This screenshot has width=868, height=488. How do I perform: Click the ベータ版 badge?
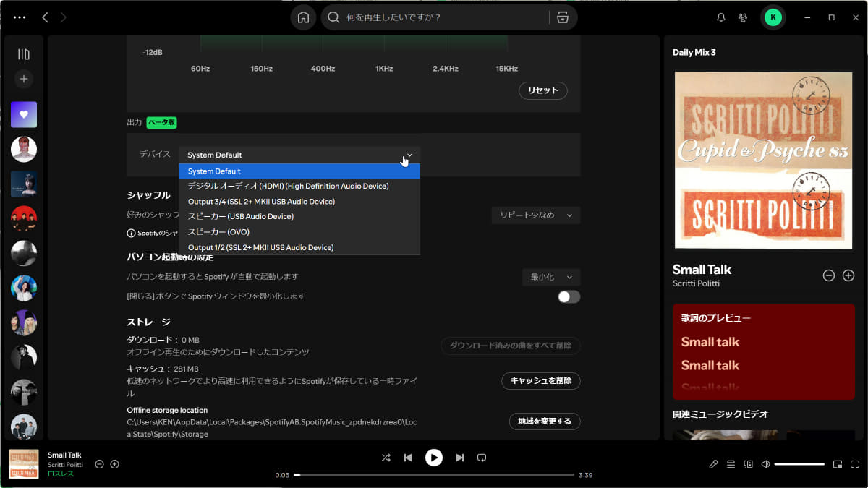click(x=162, y=122)
